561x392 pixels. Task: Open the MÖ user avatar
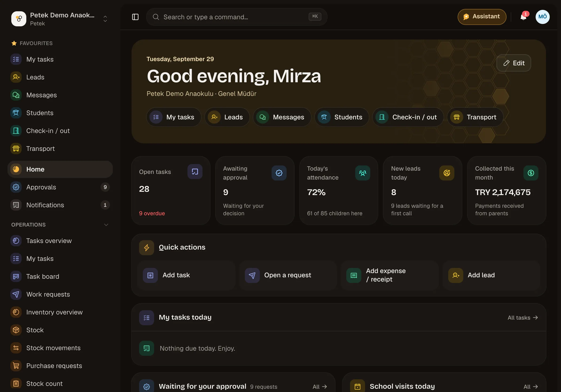coord(542,17)
